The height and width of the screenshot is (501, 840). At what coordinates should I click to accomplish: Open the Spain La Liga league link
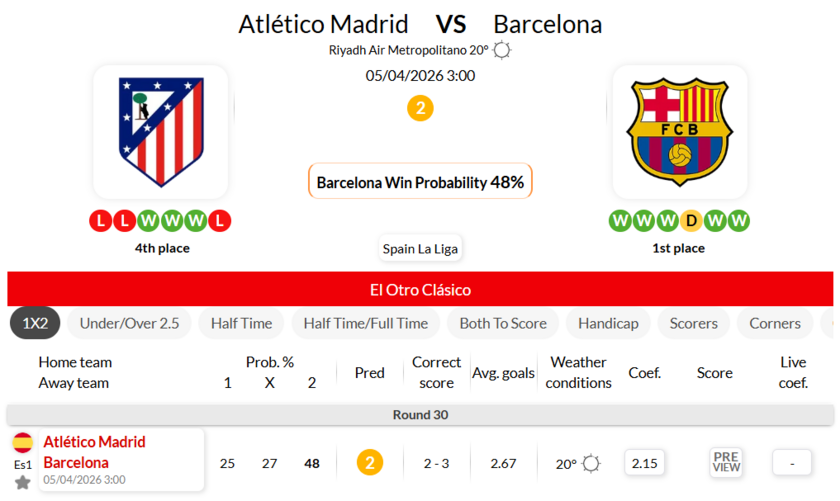pyautogui.click(x=420, y=249)
